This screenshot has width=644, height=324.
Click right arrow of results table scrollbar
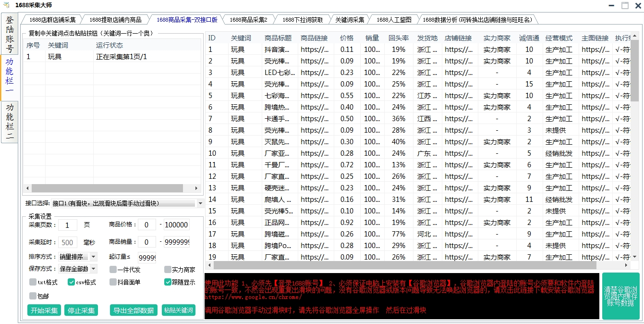coord(626,265)
